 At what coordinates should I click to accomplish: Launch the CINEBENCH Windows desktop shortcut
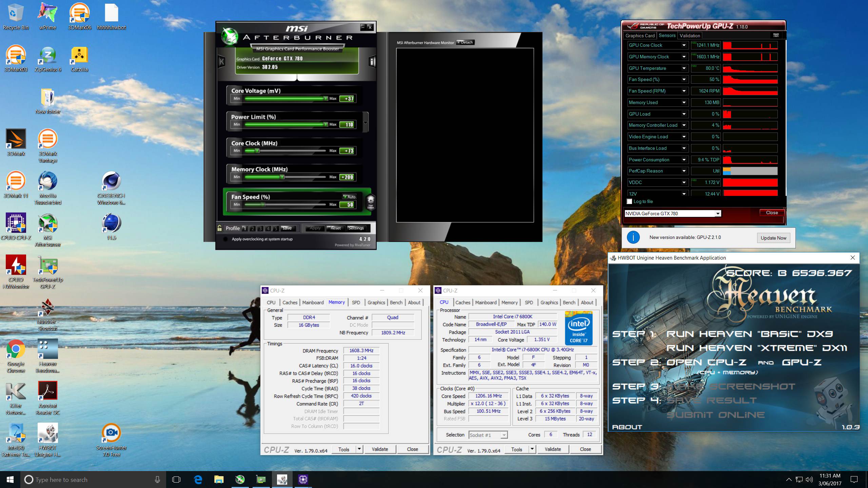tap(111, 188)
